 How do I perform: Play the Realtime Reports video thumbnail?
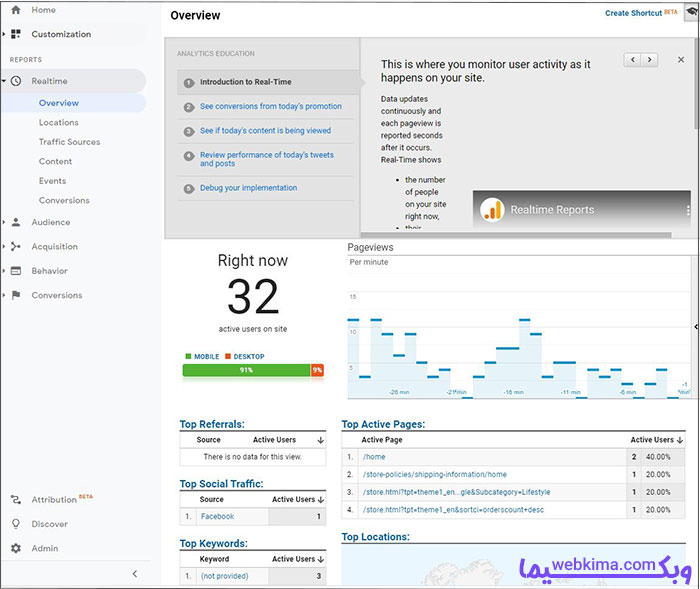click(x=582, y=210)
